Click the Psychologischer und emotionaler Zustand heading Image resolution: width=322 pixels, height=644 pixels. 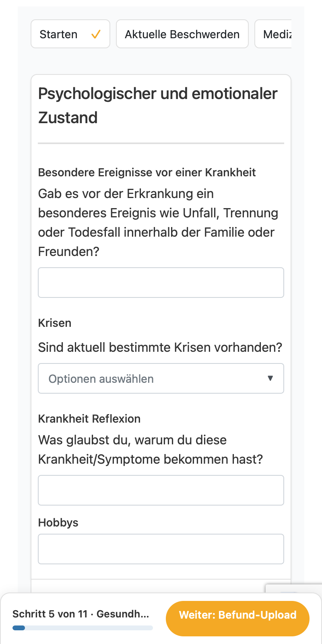tap(158, 105)
